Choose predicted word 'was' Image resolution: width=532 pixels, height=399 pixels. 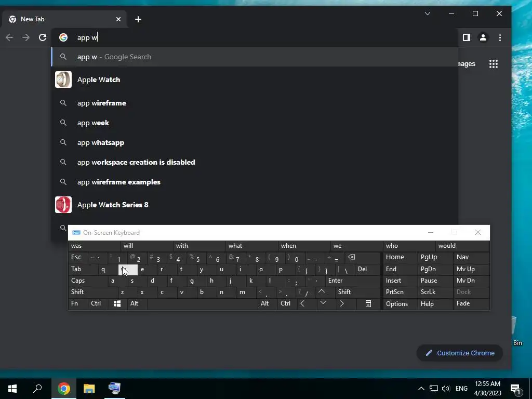tap(95, 246)
